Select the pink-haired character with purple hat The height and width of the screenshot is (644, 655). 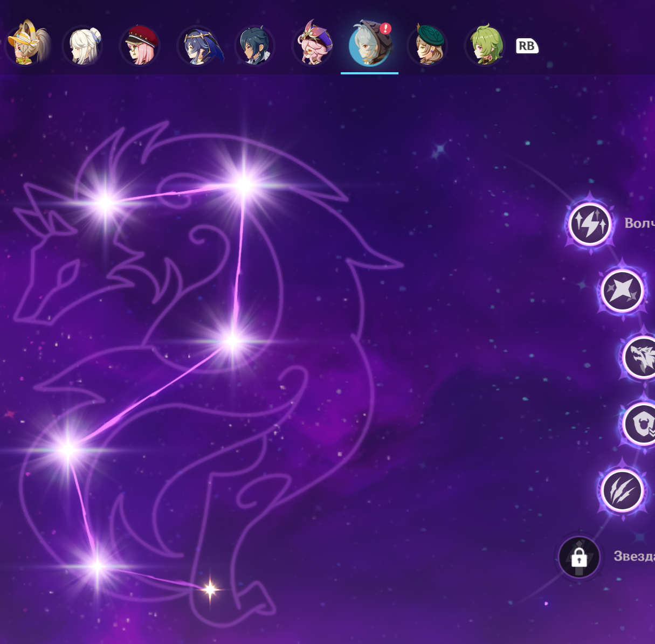click(x=314, y=44)
